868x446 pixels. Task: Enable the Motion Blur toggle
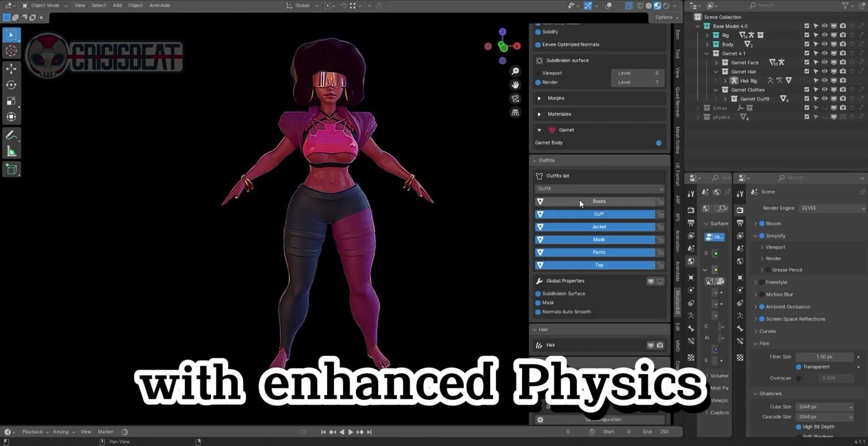pyautogui.click(x=761, y=294)
